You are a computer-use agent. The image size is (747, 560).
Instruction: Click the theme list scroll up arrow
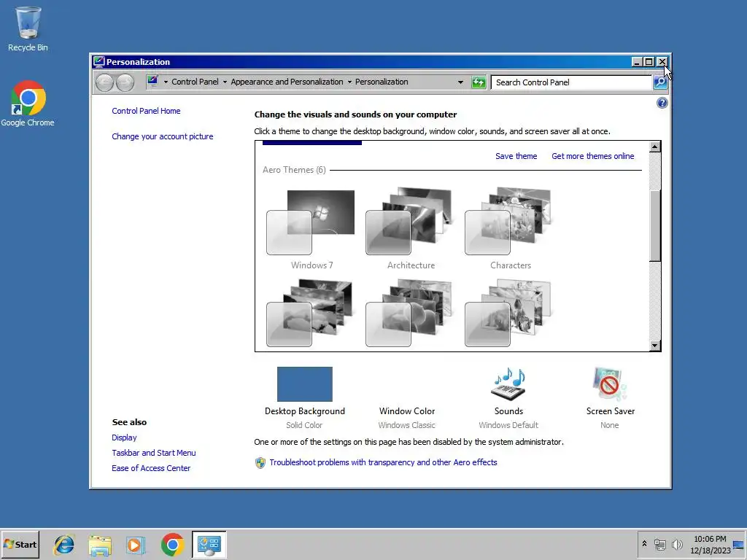[x=655, y=147]
